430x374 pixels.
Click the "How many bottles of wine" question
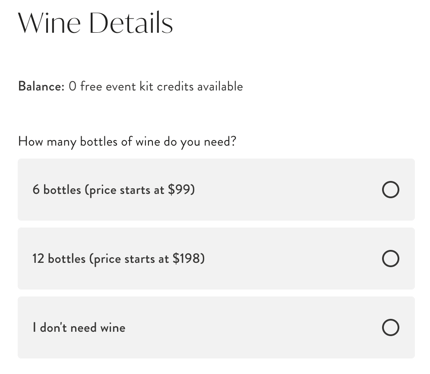[x=127, y=142]
